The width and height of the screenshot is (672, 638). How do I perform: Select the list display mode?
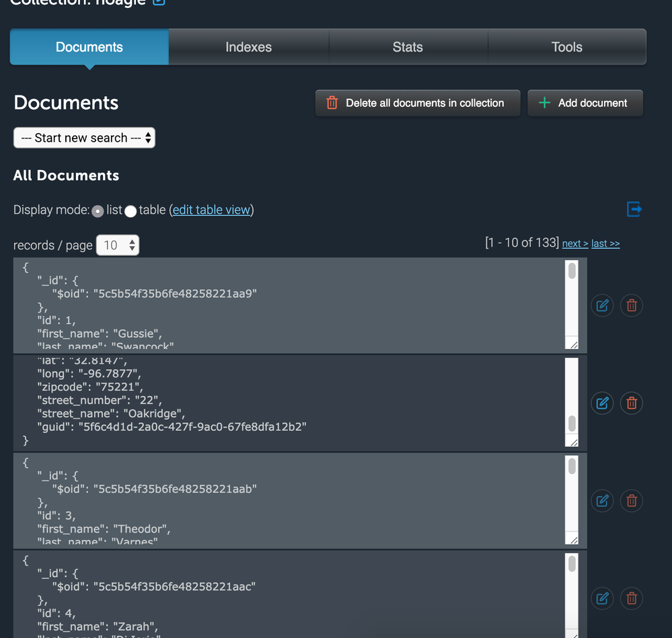click(x=98, y=210)
